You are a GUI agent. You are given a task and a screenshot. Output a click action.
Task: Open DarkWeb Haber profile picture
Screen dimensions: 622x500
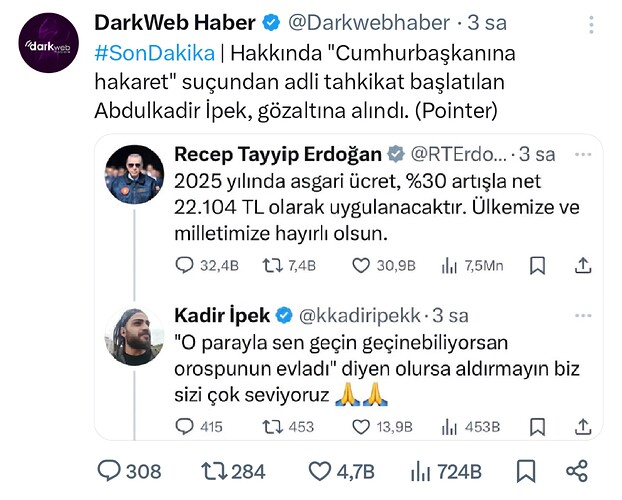point(49,43)
